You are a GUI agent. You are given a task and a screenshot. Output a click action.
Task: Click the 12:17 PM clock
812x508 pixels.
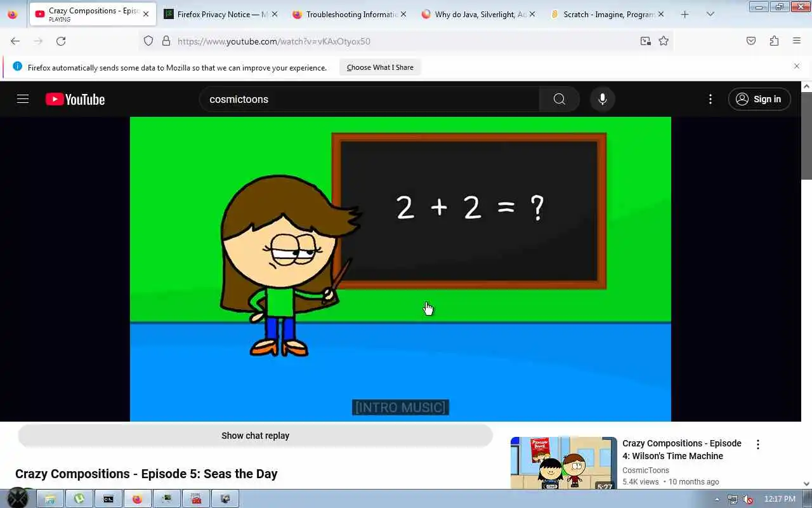tap(780, 499)
